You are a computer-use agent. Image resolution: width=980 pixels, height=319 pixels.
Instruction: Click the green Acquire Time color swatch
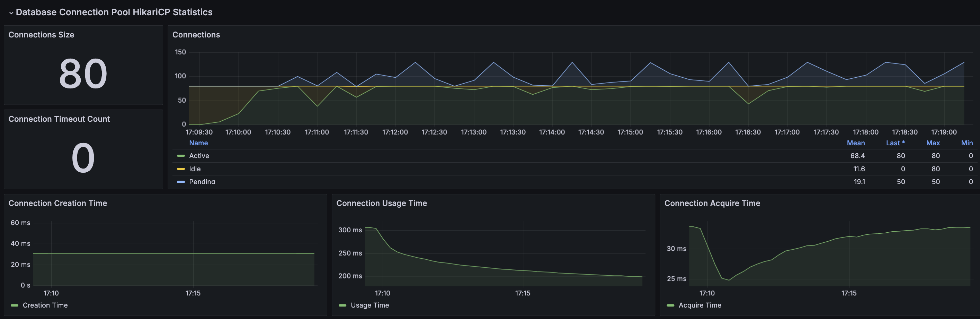pyautogui.click(x=670, y=305)
